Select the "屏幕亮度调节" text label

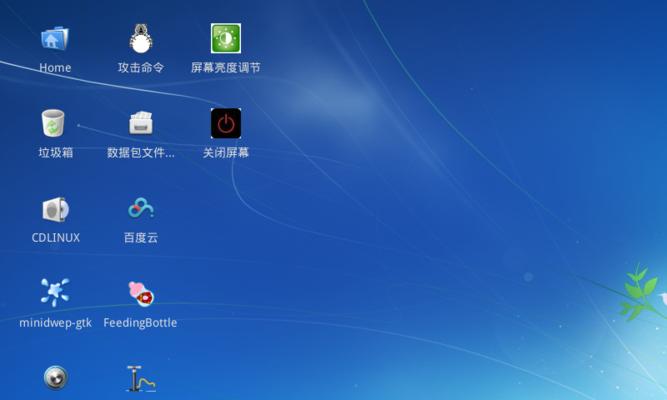click(226, 68)
